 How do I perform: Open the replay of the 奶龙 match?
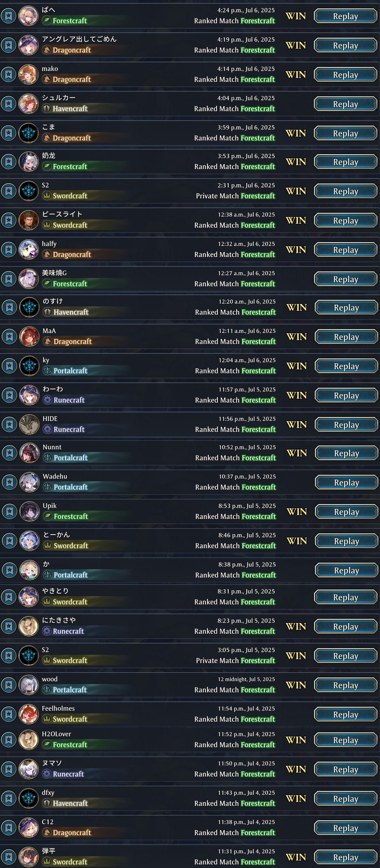pyautogui.click(x=345, y=162)
